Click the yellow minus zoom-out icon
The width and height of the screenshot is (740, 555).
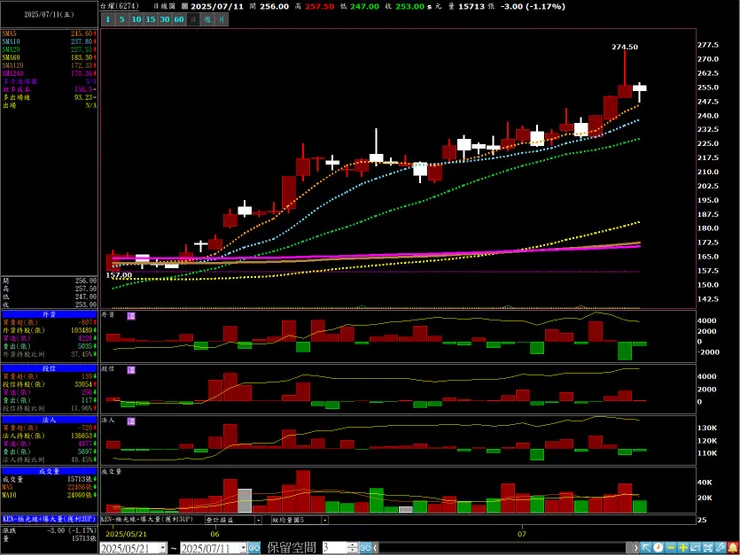(671, 548)
